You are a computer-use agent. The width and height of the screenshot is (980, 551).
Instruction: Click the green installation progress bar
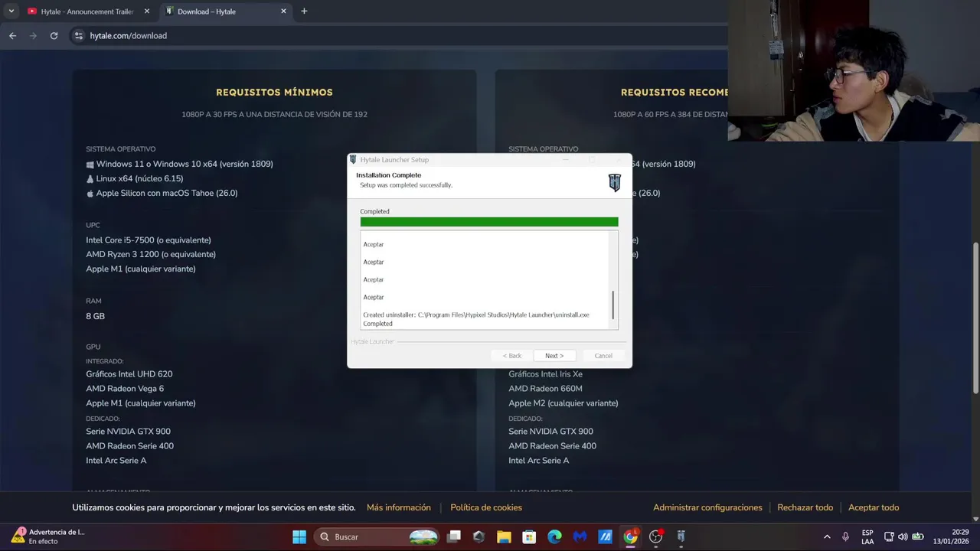(x=489, y=222)
